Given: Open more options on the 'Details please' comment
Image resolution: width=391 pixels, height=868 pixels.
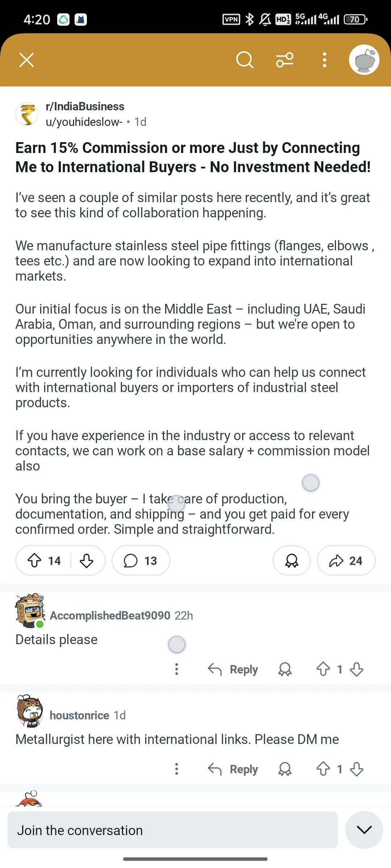Looking at the screenshot, I should click(x=177, y=669).
